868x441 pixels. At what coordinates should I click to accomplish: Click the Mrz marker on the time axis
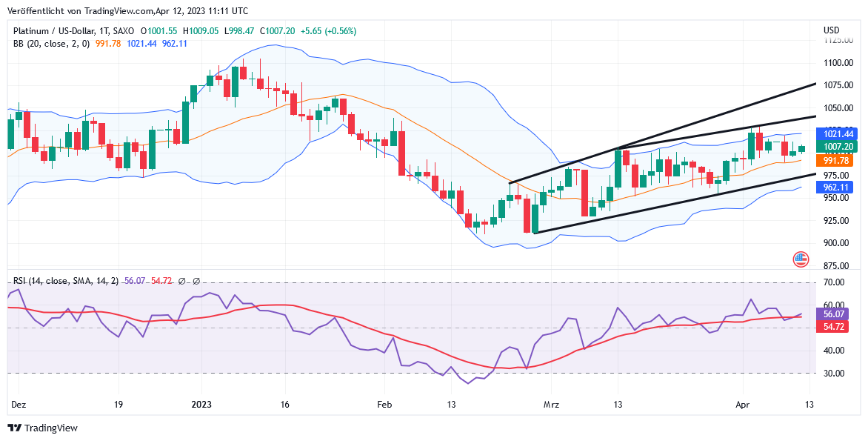coord(552,405)
